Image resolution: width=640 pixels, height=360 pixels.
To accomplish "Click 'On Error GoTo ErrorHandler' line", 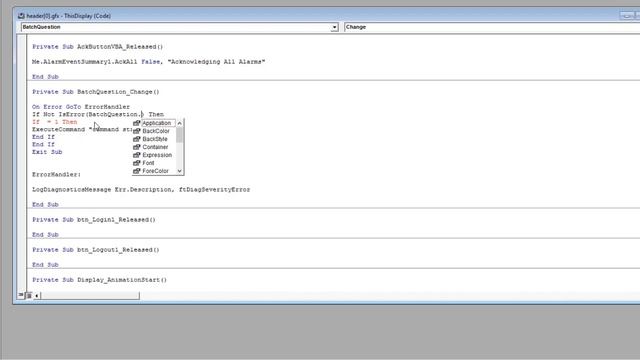I will pyautogui.click(x=81, y=107).
